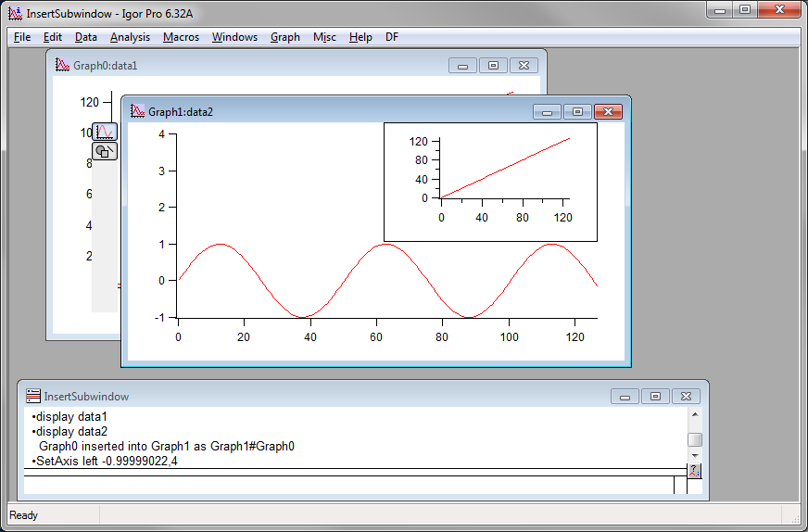Viewport: 808px width, 532px height.
Task: Expand the Graph menu
Action: click(284, 37)
